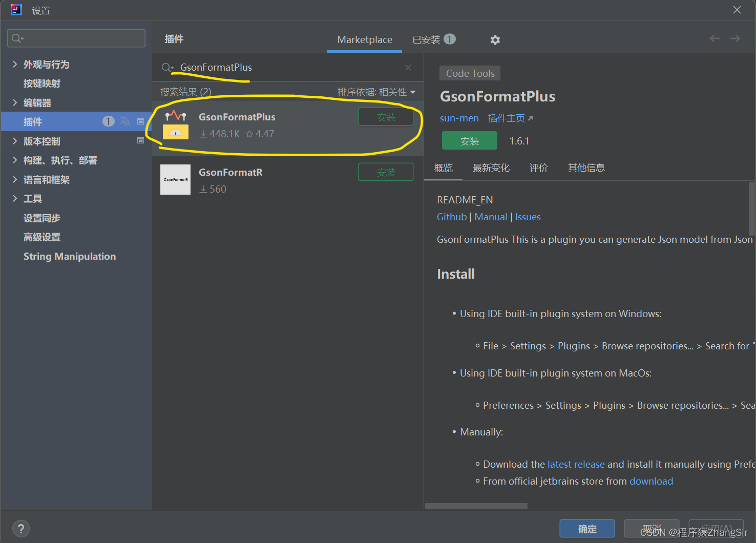Expand the 版本控制 settings group

point(15,141)
